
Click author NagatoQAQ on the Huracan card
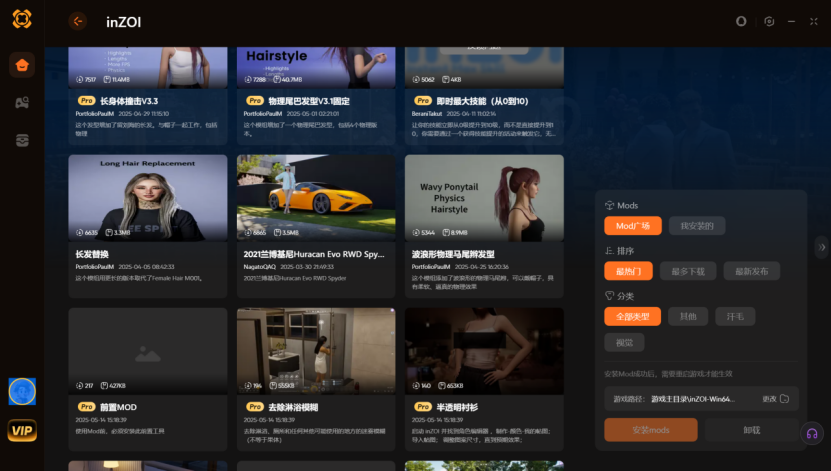tap(260, 267)
